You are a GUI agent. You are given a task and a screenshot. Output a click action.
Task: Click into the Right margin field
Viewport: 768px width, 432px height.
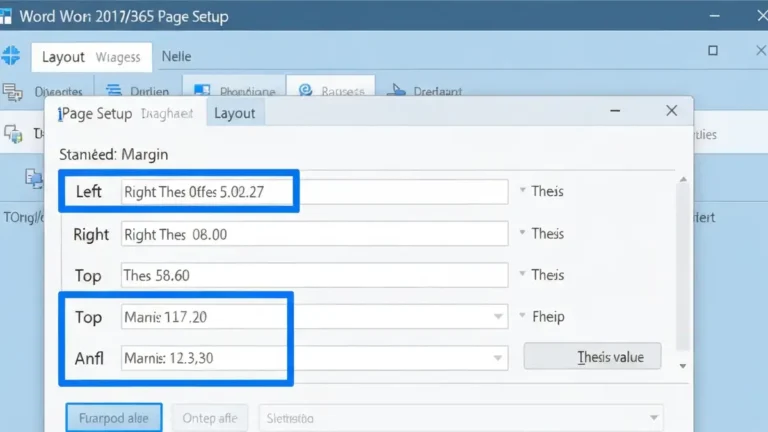[314, 234]
